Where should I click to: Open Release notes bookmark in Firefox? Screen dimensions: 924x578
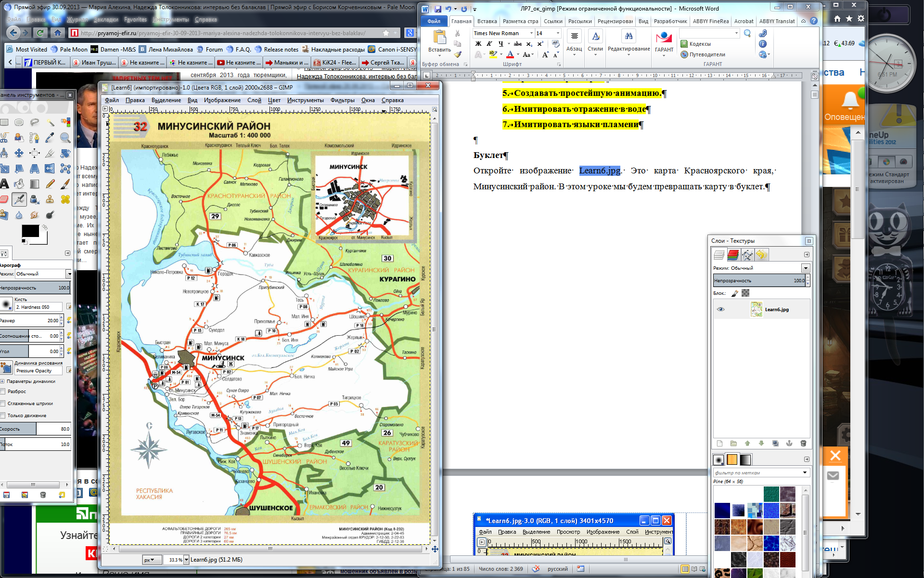(277, 49)
